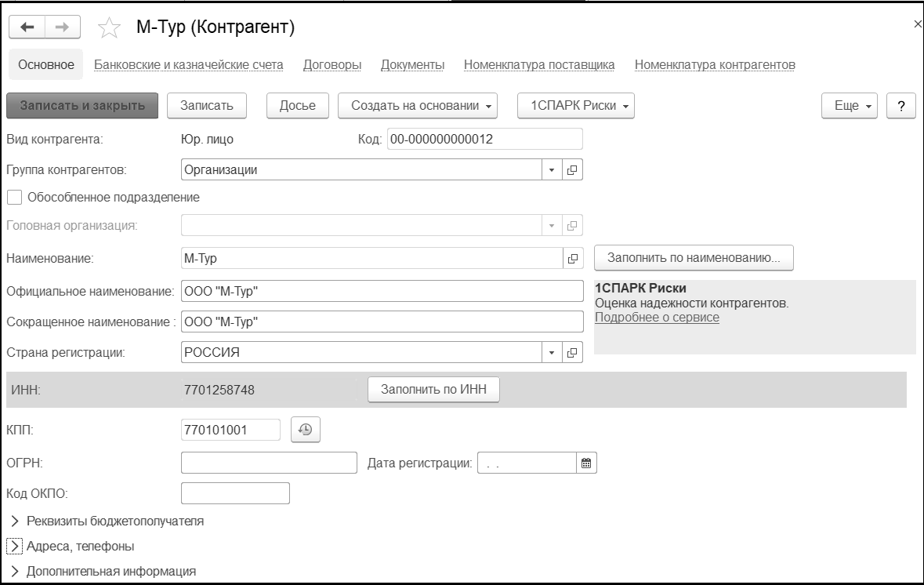Click into the ОГРН input field
This screenshot has height=585, width=924.
[269, 463]
